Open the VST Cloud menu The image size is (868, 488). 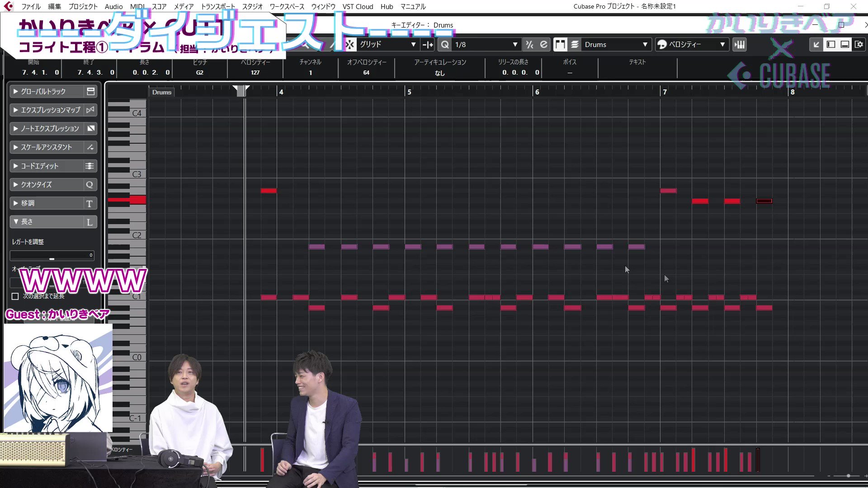pyautogui.click(x=358, y=6)
